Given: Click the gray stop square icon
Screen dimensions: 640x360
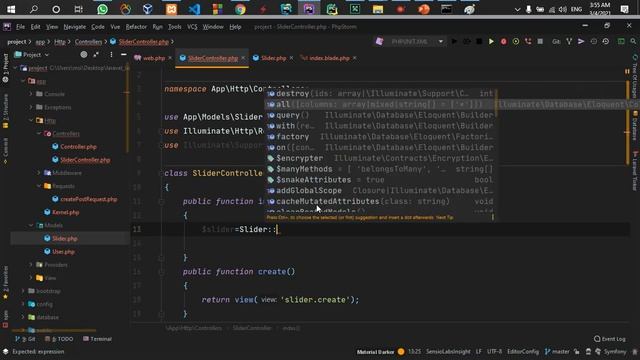Looking at the screenshot, I should pos(540,42).
